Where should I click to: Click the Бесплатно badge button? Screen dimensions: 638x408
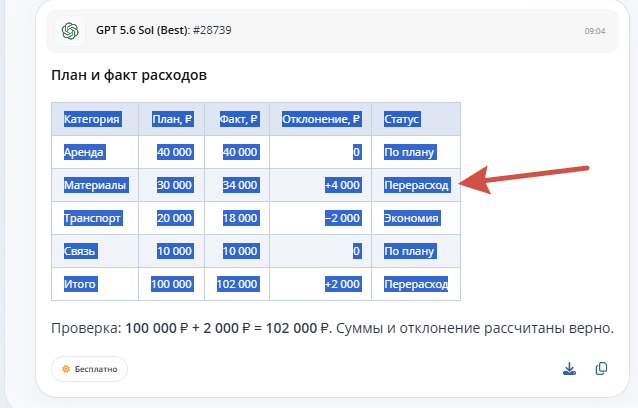(90, 369)
